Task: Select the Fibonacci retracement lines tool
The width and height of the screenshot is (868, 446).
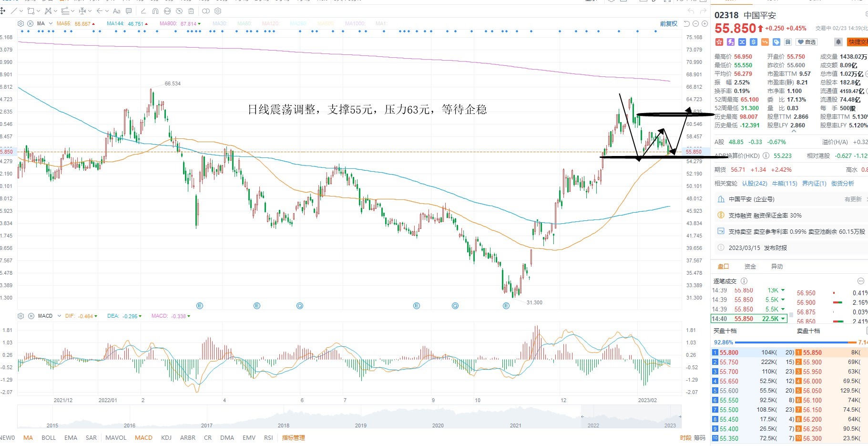Action: (x=65, y=11)
